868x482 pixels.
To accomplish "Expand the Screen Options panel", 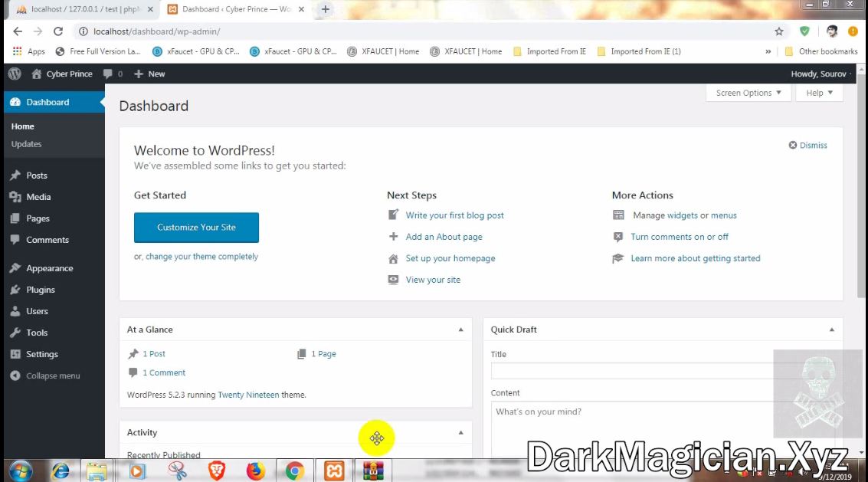I will coord(748,93).
